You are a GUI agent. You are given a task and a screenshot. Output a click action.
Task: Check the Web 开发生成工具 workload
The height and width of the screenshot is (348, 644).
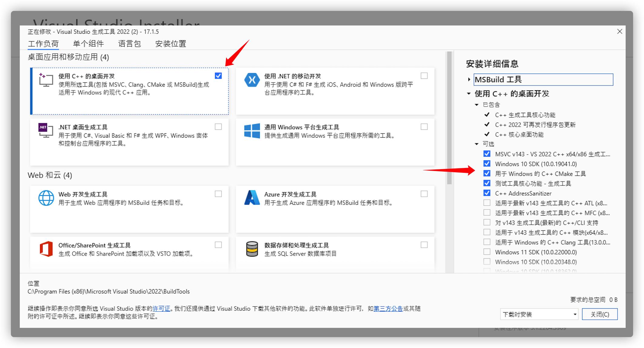(218, 194)
